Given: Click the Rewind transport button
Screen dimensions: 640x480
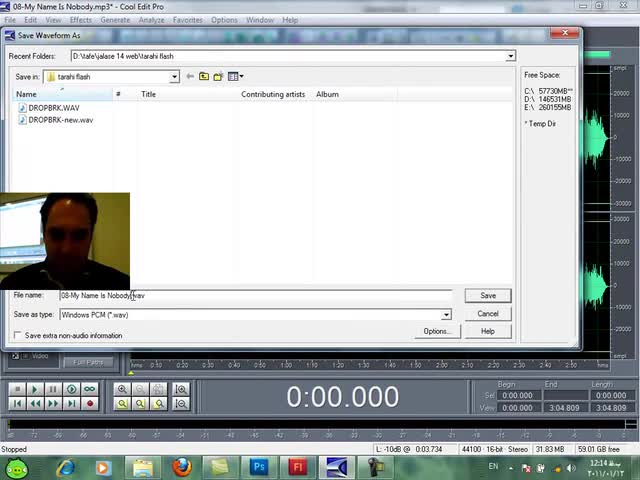Looking at the screenshot, I should pos(35,404).
